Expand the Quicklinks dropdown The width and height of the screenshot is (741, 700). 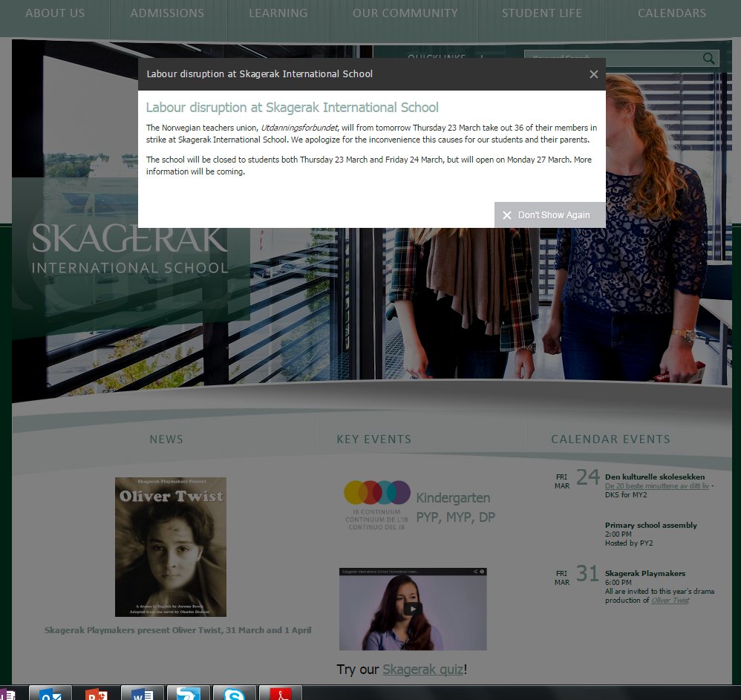coord(444,57)
